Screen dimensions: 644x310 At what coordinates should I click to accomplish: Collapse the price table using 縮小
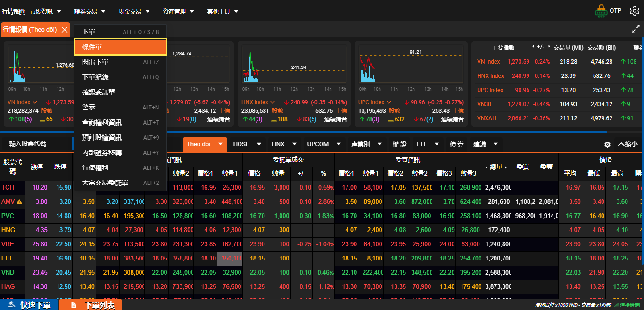[x=627, y=144]
